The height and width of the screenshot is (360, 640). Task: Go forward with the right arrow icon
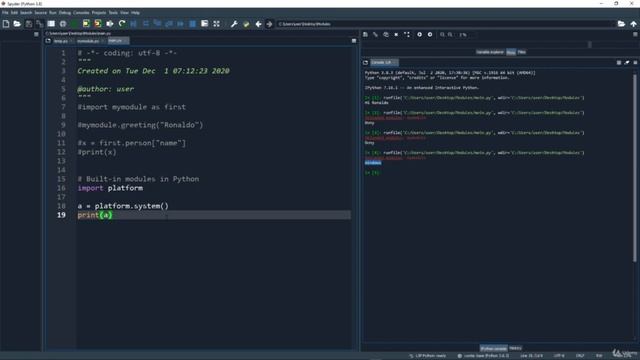tap(269, 24)
